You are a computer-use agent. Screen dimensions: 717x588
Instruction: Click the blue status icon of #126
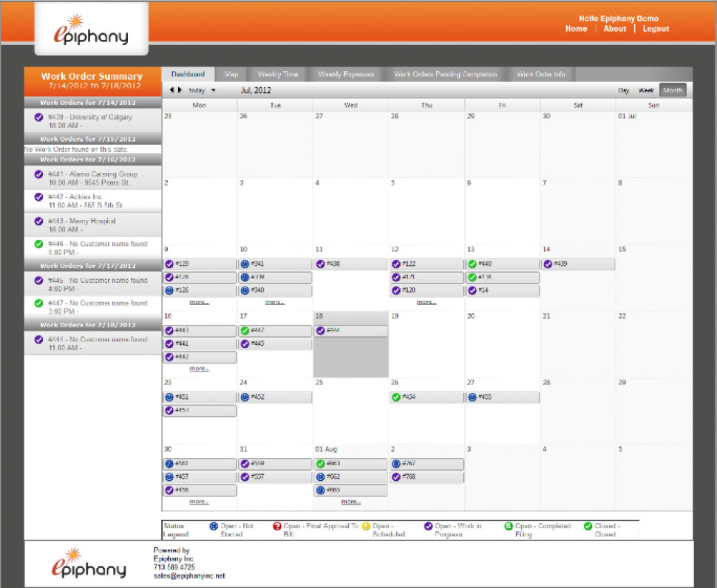pyautogui.click(x=169, y=290)
